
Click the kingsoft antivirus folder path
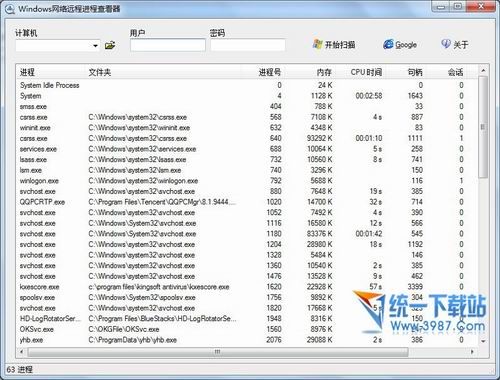click(x=159, y=287)
